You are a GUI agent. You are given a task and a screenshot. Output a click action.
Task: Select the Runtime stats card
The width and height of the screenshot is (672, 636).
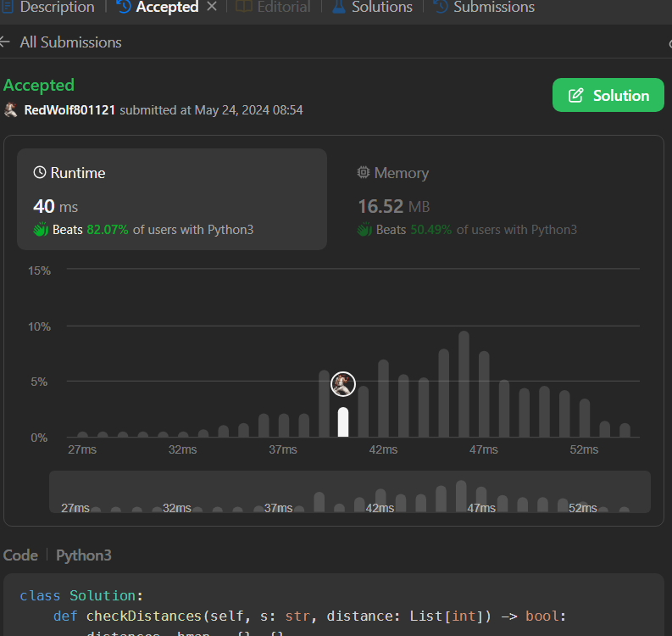172,199
